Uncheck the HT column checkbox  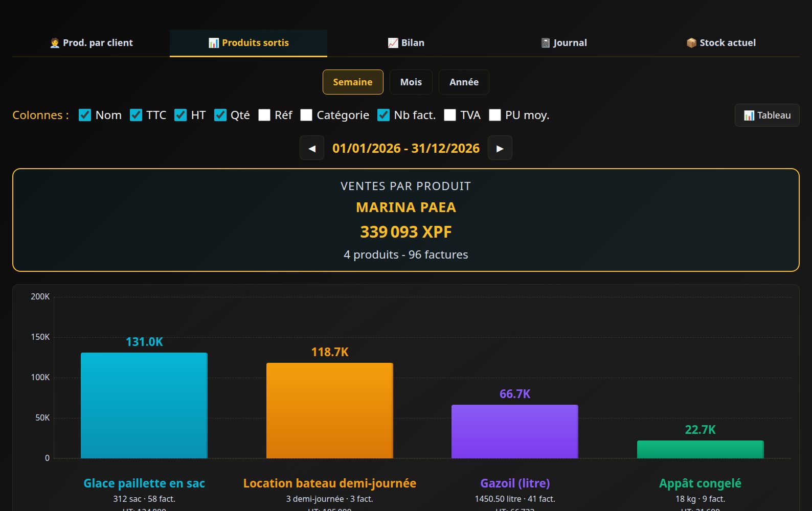(x=181, y=115)
